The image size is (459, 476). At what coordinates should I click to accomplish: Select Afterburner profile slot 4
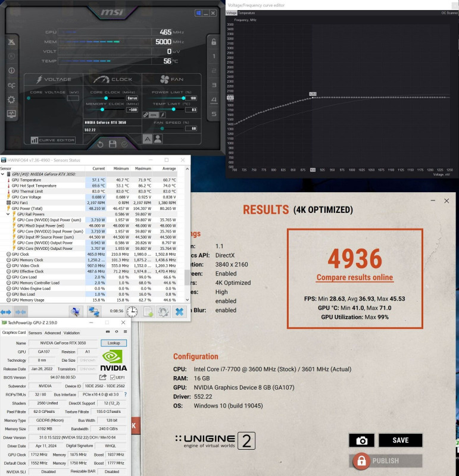[x=214, y=99]
